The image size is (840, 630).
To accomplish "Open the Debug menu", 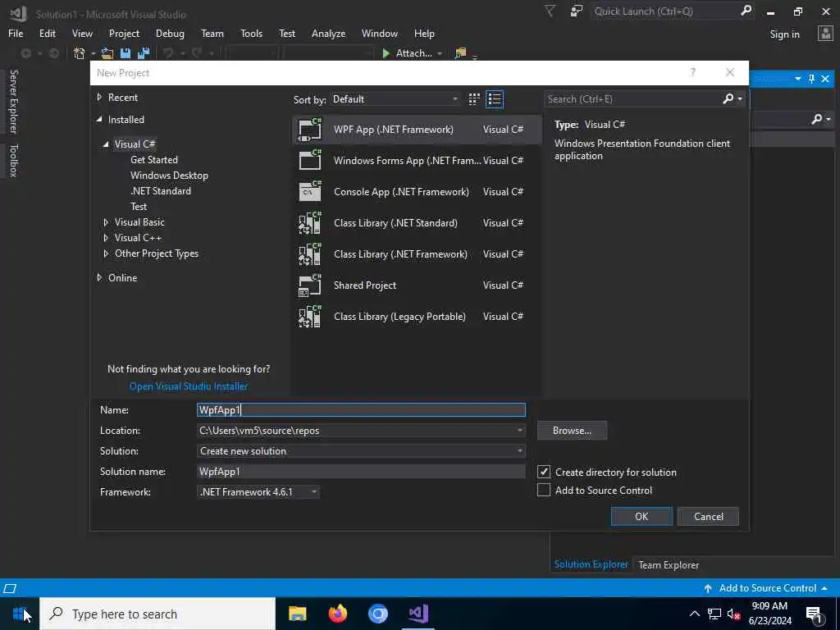I will [170, 33].
